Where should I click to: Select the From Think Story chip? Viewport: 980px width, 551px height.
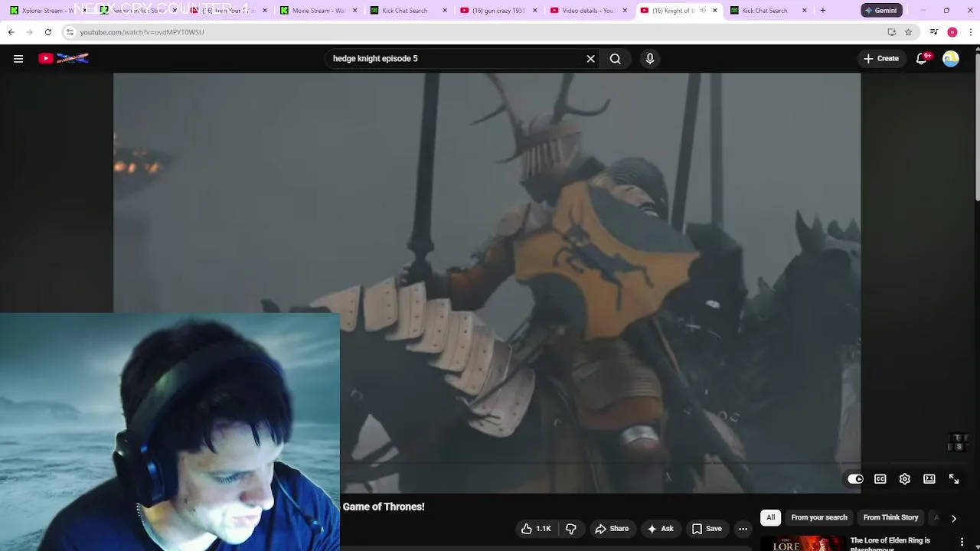(x=890, y=517)
